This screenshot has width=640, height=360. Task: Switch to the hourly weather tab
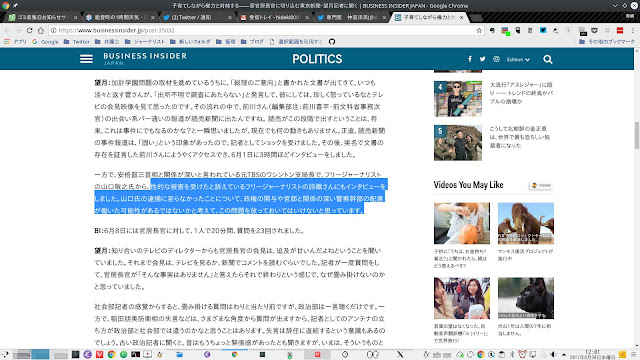(120, 18)
